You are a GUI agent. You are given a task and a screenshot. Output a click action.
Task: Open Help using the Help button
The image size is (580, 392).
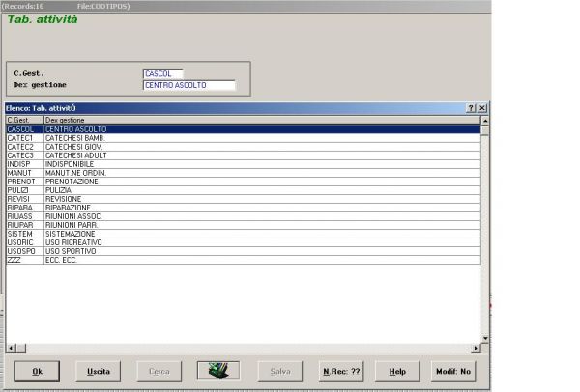[396, 371]
